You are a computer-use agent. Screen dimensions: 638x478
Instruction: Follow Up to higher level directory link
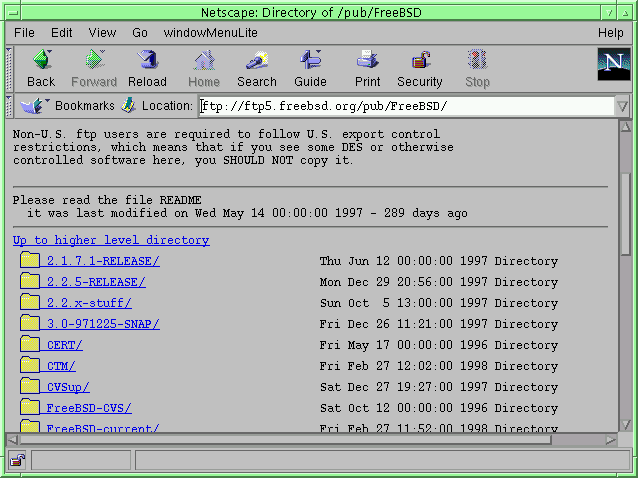coord(111,240)
